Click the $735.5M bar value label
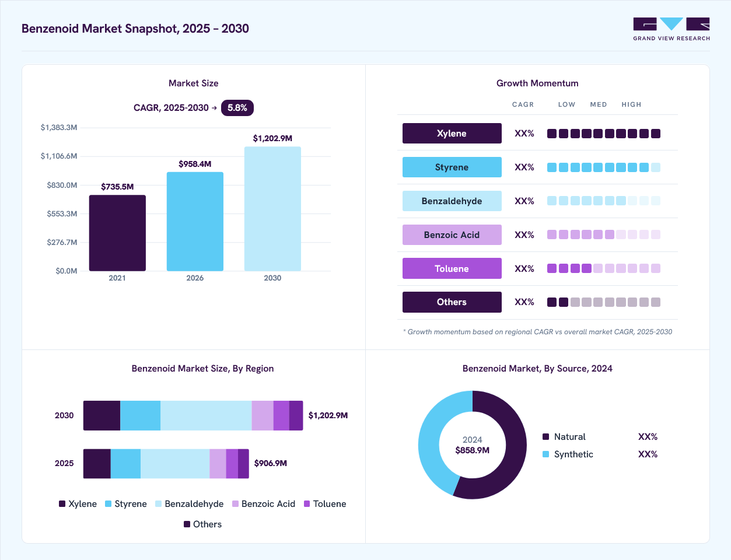The width and height of the screenshot is (731, 560). pyautogui.click(x=117, y=187)
